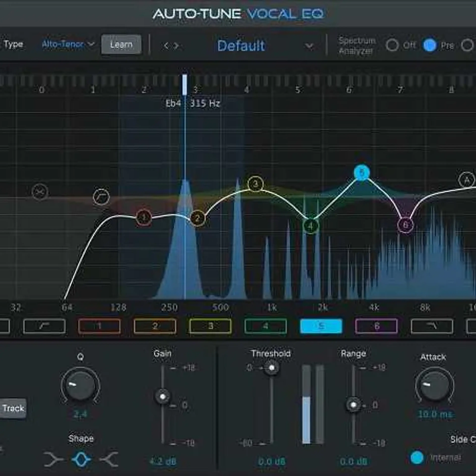
Task: Click the Learn button
Action: pos(121,44)
